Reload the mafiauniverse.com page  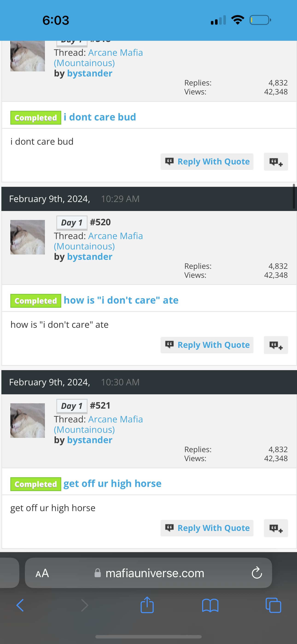256,573
